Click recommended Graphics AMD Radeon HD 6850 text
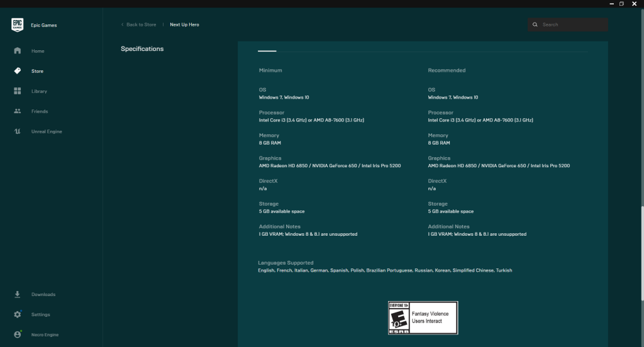This screenshot has height=347, width=644. tap(499, 165)
